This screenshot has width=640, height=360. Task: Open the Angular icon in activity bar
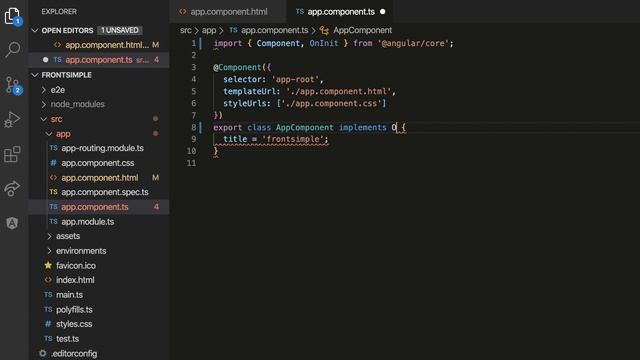click(12, 223)
